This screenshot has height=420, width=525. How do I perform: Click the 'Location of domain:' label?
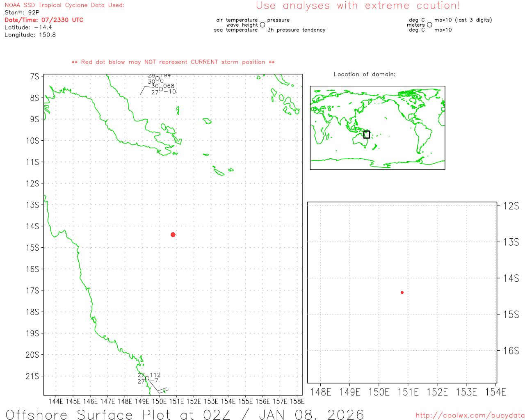tap(364, 74)
